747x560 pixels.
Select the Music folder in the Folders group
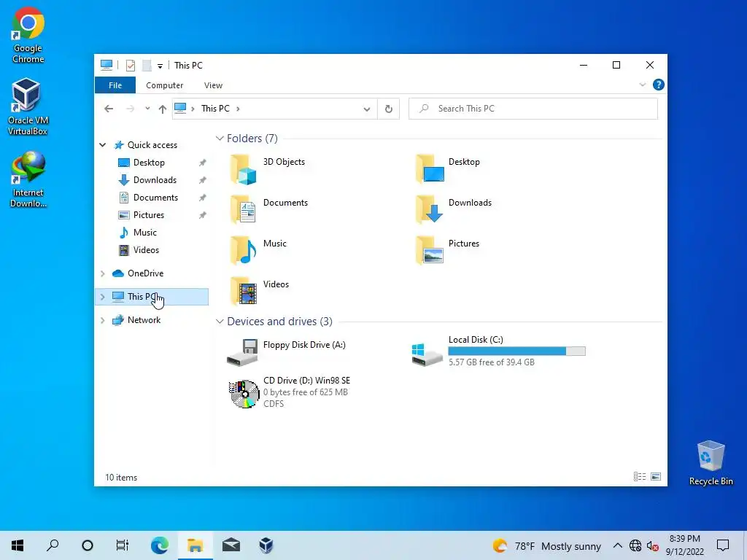(258, 251)
